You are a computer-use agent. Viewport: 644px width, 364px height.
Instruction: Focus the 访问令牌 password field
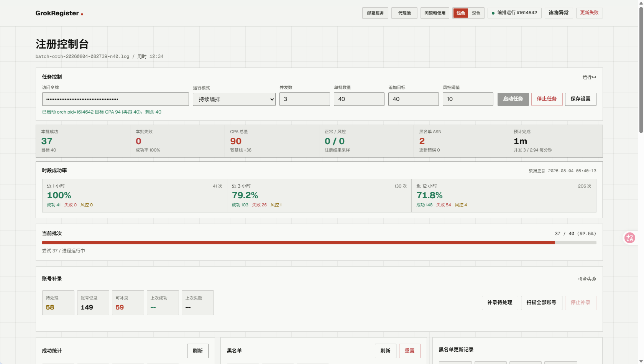coord(115,99)
